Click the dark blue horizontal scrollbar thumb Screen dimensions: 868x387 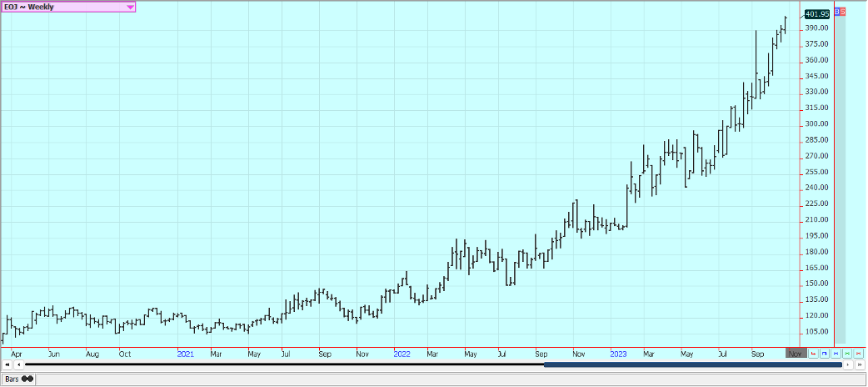pyautogui.click(x=691, y=364)
